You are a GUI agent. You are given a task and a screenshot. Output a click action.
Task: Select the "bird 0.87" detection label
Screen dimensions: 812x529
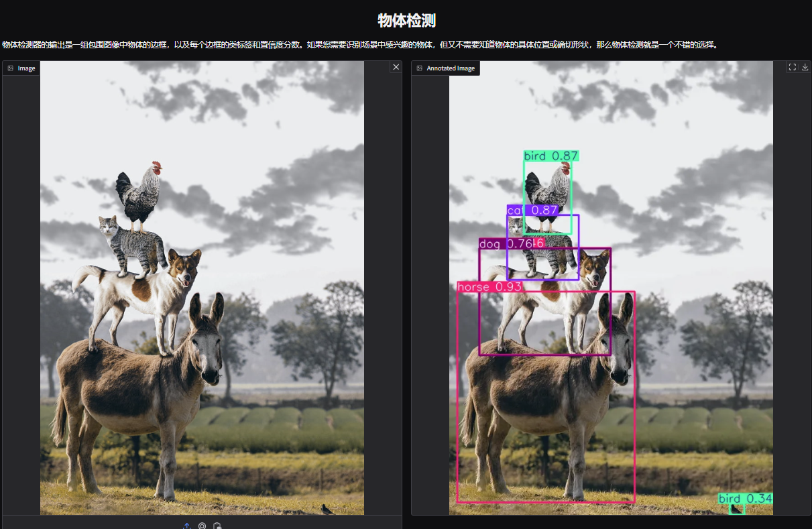pyautogui.click(x=550, y=156)
